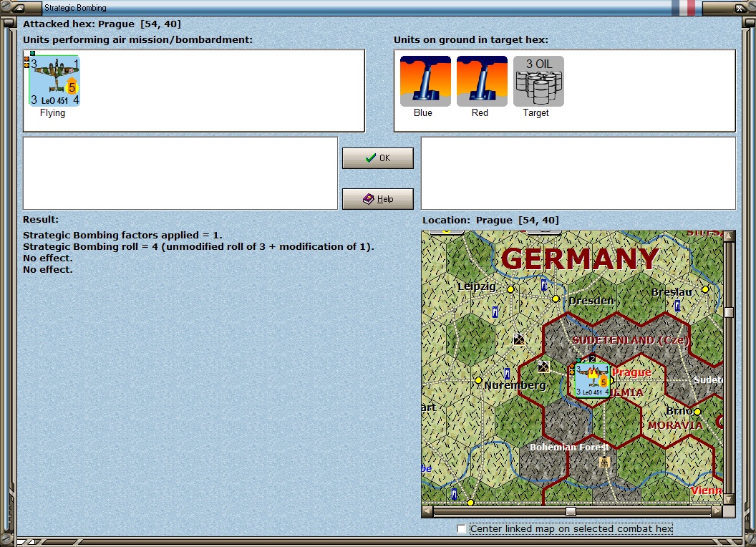This screenshot has height=547, width=756.
Task: Click the Breslau city dot on the map
Action: pyautogui.click(x=705, y=289)
